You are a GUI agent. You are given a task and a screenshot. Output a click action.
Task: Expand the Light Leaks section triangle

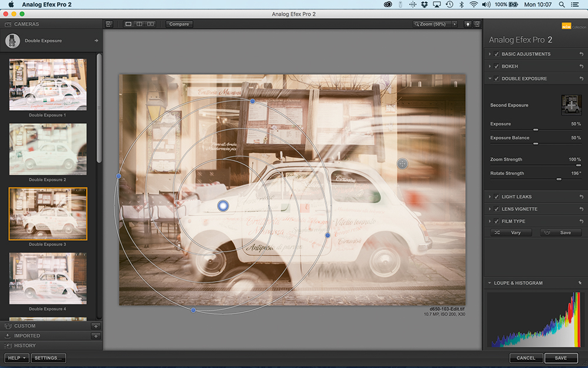coord(490,197)
